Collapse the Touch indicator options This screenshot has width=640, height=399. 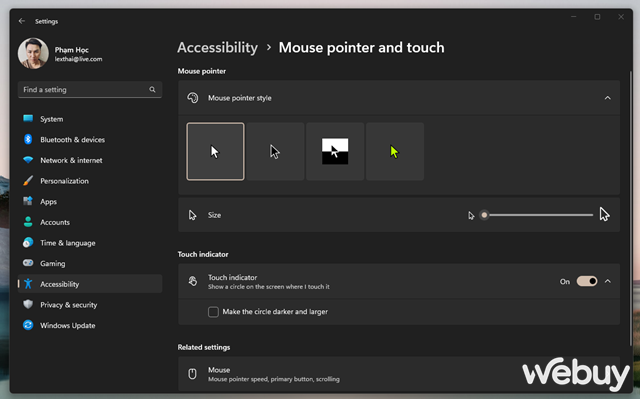[607, 281]
